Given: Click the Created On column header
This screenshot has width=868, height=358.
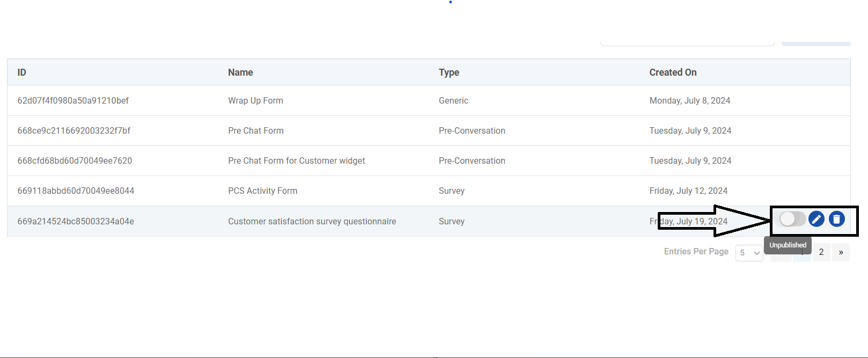Looking at the screenshot, I should point(673,72).
